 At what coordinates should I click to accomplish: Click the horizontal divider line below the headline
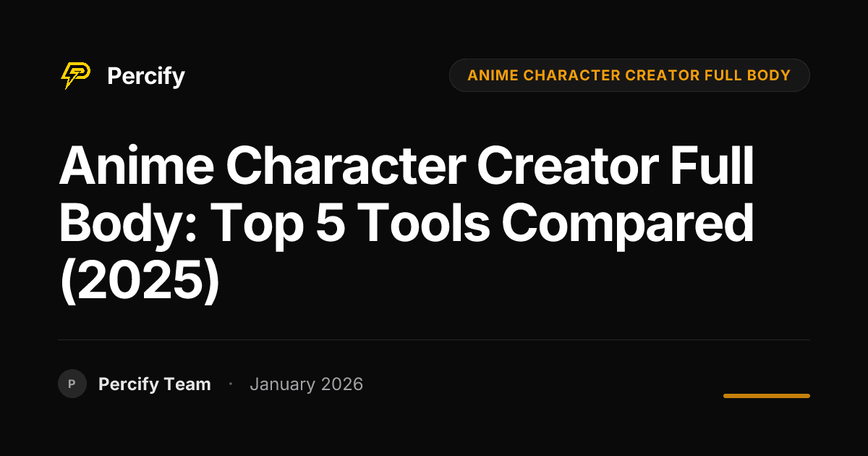(x=434, y=339)
